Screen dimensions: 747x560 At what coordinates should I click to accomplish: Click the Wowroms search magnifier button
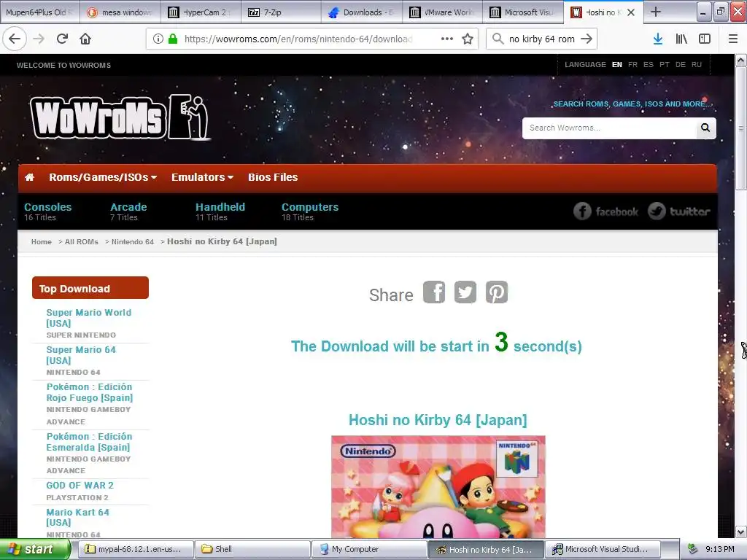(705, 128)
